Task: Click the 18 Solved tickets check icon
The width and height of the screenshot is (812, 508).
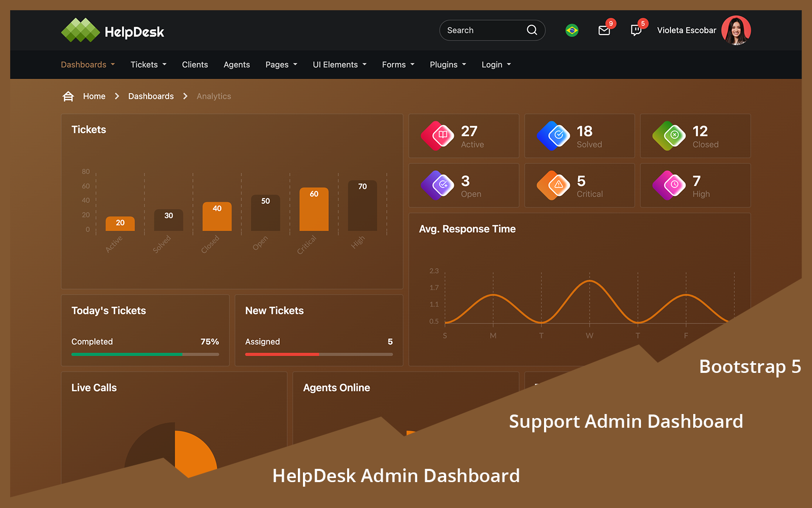Action: click(553, 136)
